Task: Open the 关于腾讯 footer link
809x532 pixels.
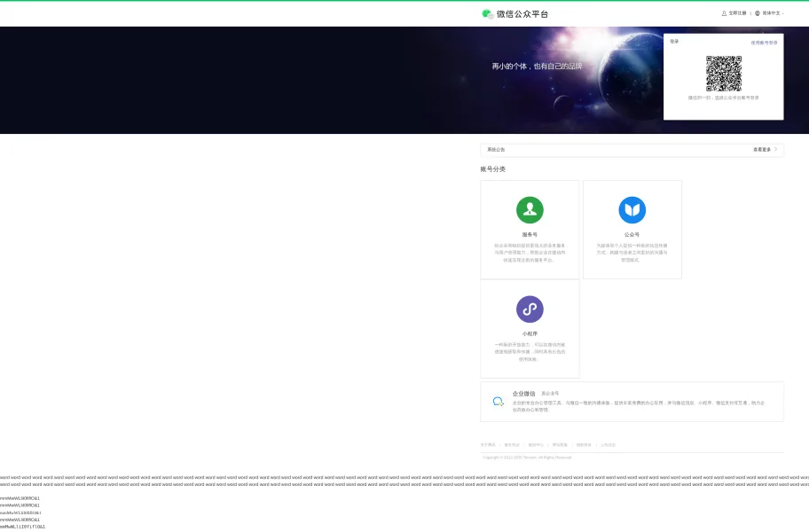Action: [488, 445]
